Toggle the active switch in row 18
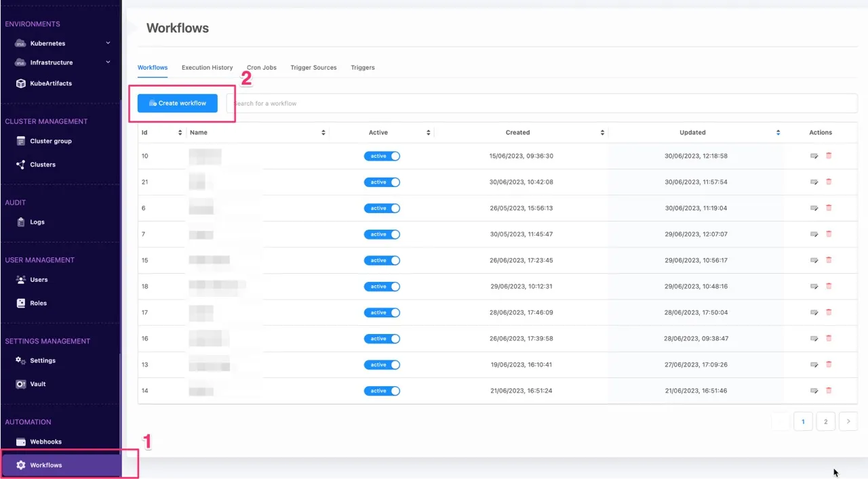The image size is (868, 479). coord(382,287)
